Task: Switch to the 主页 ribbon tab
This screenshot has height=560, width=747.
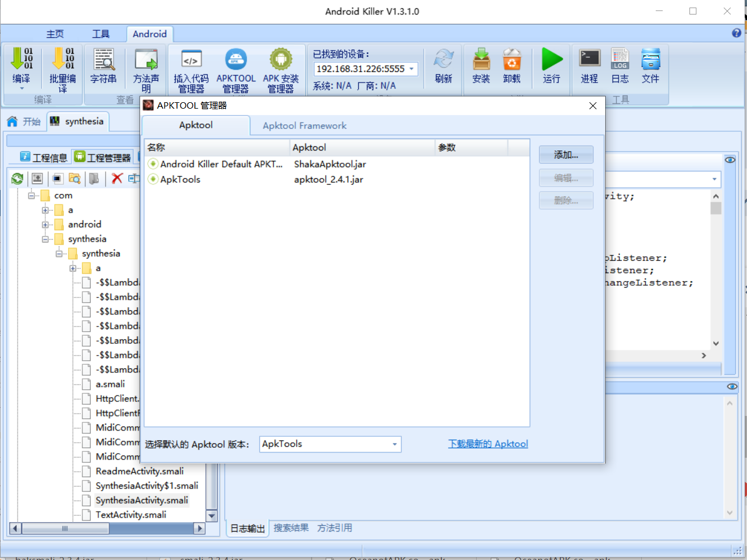Action: (x=55, y=34)
